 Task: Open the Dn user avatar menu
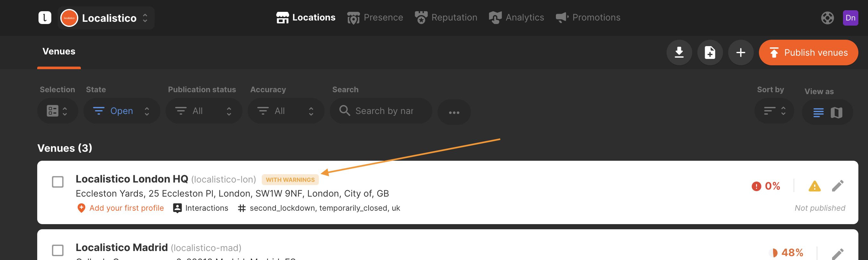tap(850, 18)
